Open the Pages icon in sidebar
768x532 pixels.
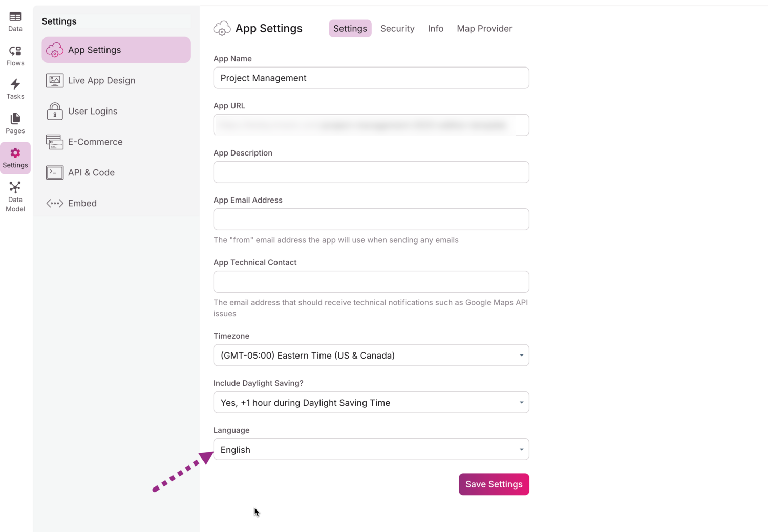(15, 119)
